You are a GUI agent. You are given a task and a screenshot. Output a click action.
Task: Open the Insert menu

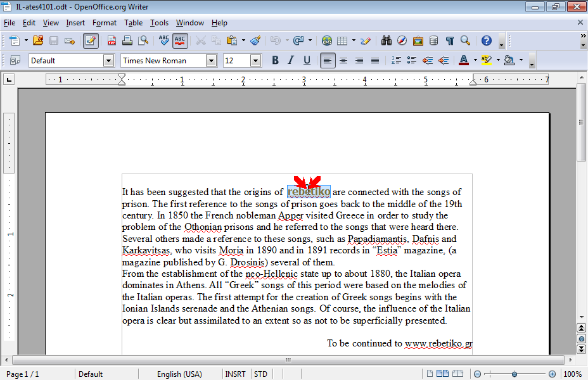coord(75,23)
